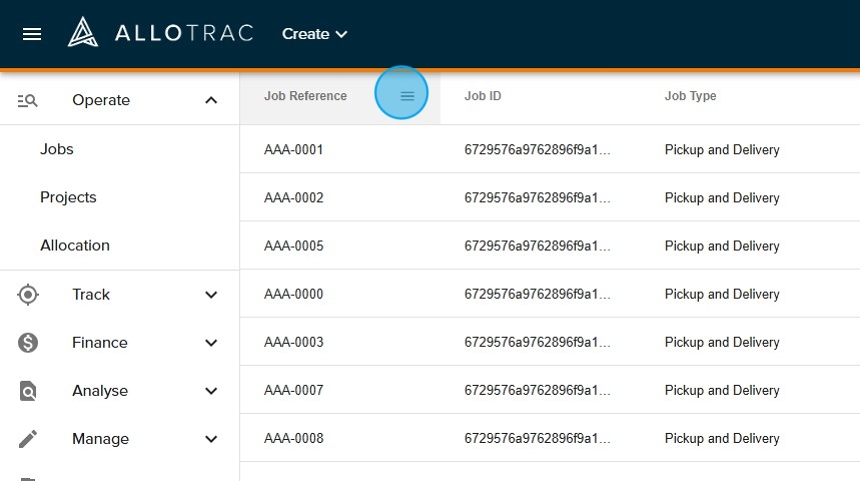Click the Track target icon

click(28, 294)
